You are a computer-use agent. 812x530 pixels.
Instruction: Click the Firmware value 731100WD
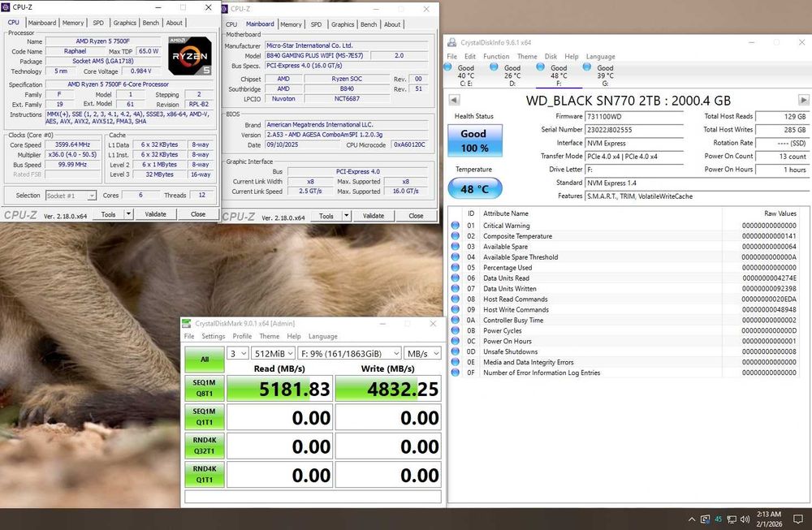click(634, 116)
